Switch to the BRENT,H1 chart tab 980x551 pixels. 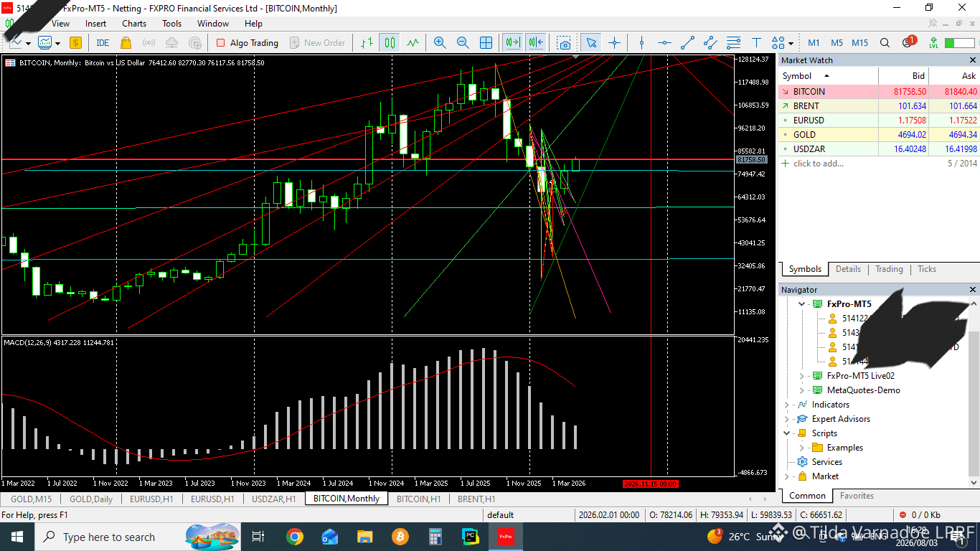tap(476, 499)
